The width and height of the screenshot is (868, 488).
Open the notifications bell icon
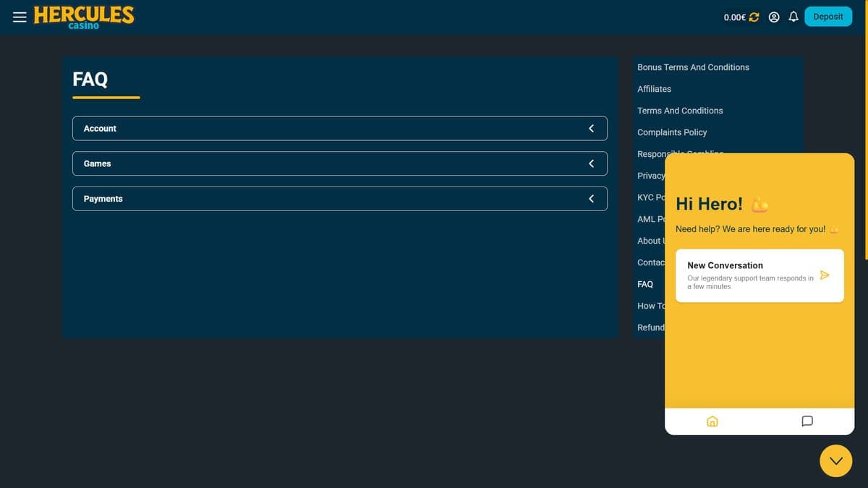click(793, 17)
